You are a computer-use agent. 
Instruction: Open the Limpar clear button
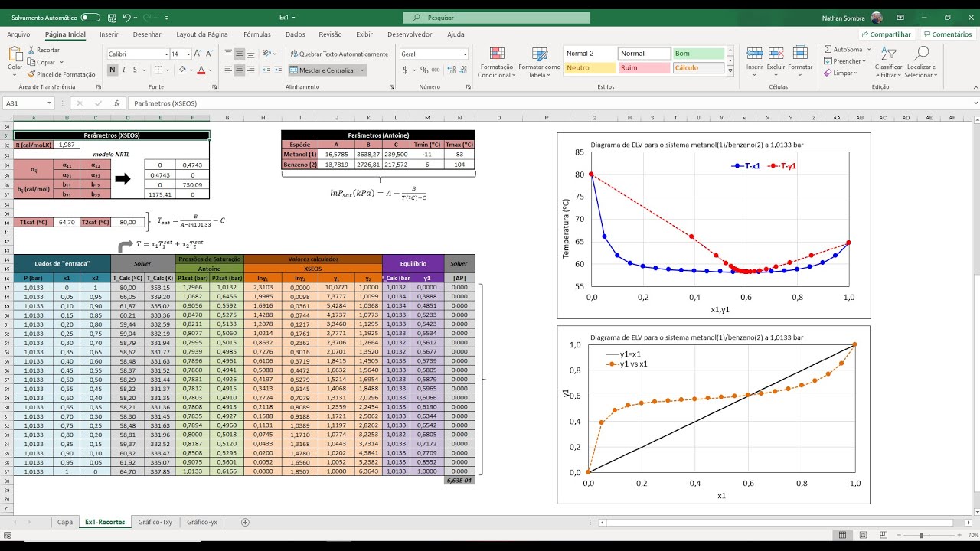click(841, 73)
